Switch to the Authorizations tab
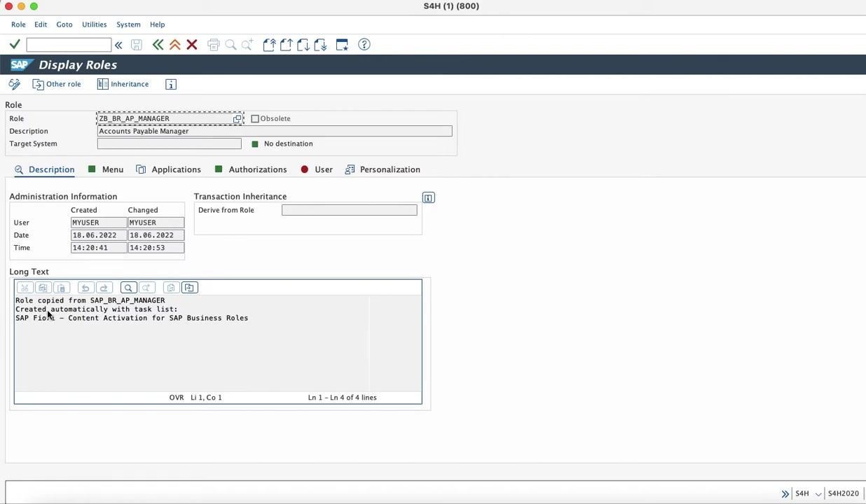 point(251,169)
